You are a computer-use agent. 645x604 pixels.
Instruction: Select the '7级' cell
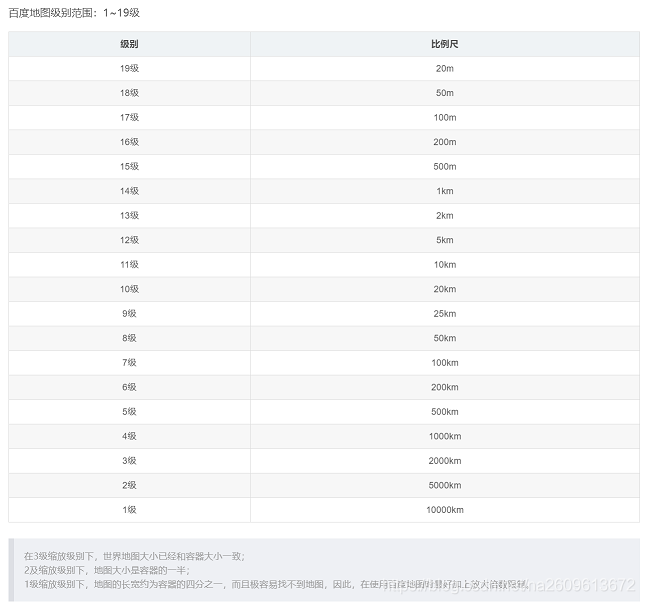[129, 362]
